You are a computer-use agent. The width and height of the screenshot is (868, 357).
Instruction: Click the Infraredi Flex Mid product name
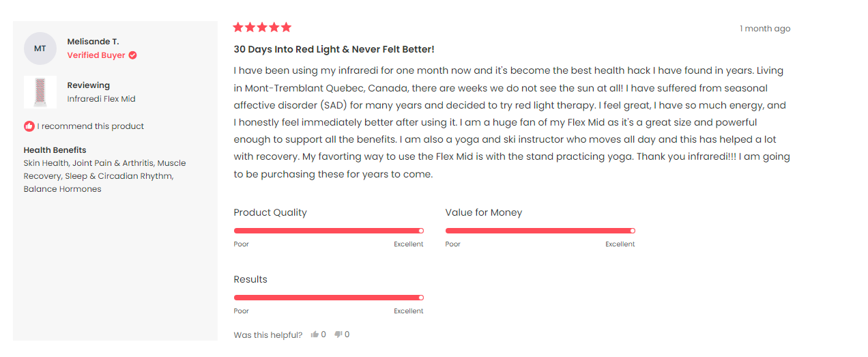[x=101, y=99]
